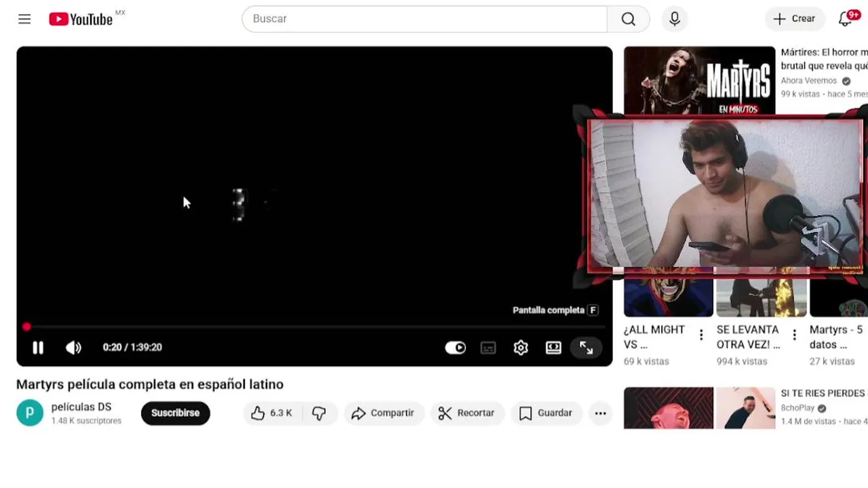Open the player settings gear

coord(521,348)
